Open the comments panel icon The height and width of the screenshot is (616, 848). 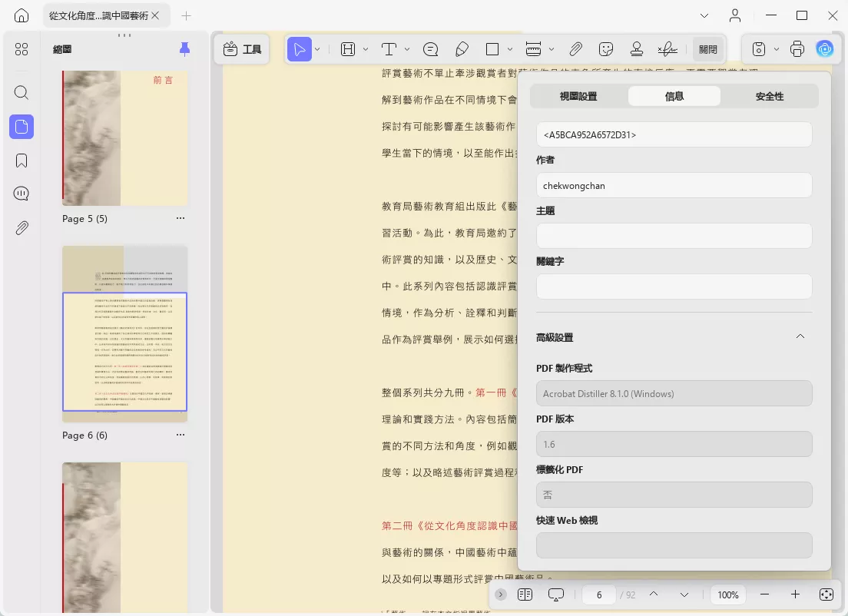pyautogui.click(x=22, y=194)
